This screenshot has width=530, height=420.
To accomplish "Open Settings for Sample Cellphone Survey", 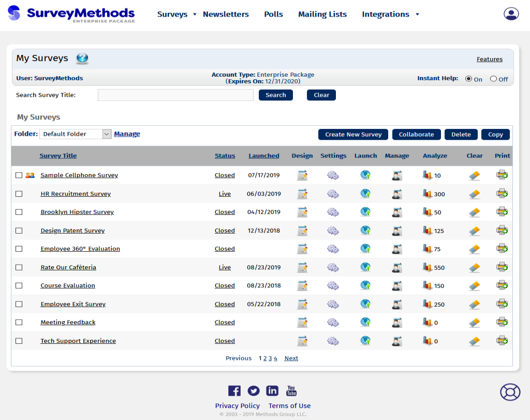I will [x=333, y=175].
